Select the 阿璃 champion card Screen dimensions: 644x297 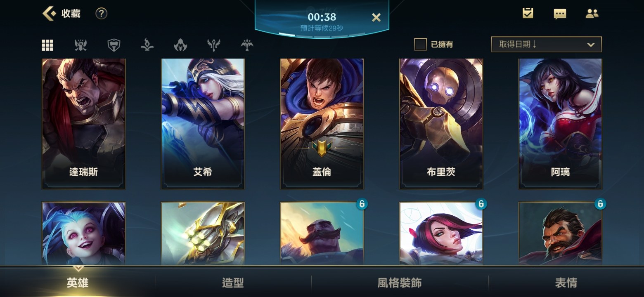560,124
